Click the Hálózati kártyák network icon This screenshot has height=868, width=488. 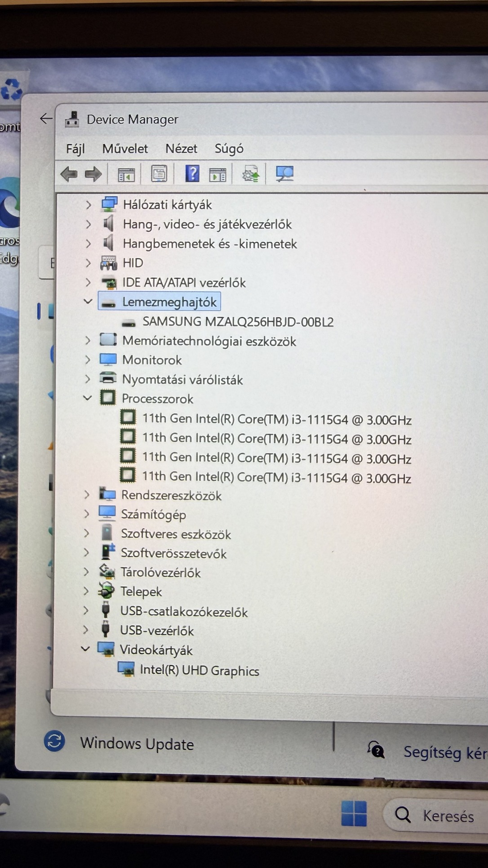(x=109, y=205)
